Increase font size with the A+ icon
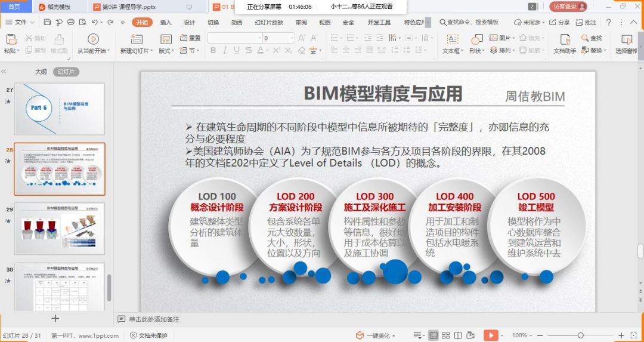The image size is (644, 342). [302, 38]
